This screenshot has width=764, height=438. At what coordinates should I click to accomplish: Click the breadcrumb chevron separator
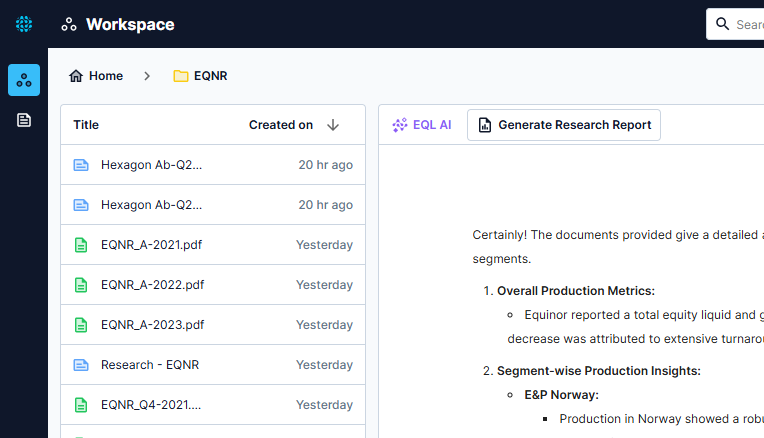(x=147, y=76)
